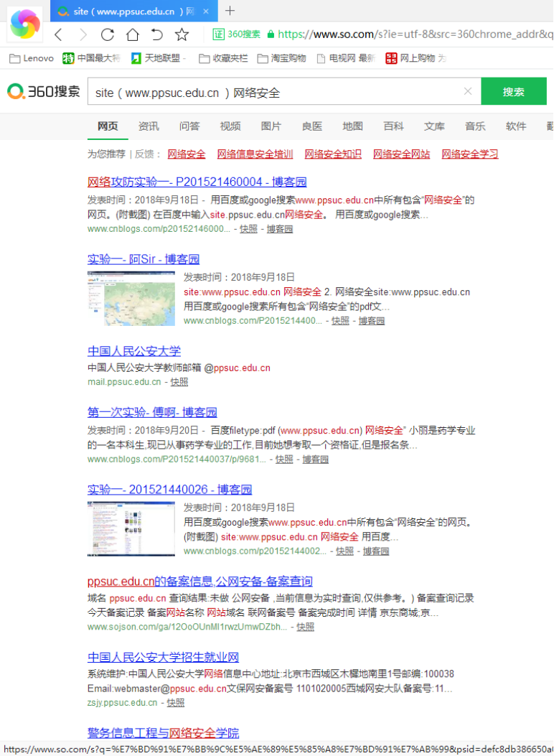Click the green 搜索 button
This screenshot has height=756, width=554.
click(x=514, y=91)
